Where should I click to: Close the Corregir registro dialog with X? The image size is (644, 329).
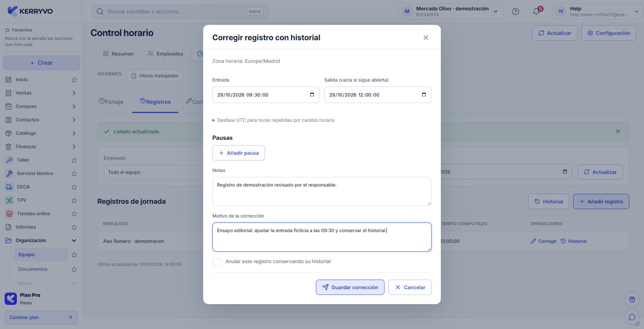click(x=426, y=38)
